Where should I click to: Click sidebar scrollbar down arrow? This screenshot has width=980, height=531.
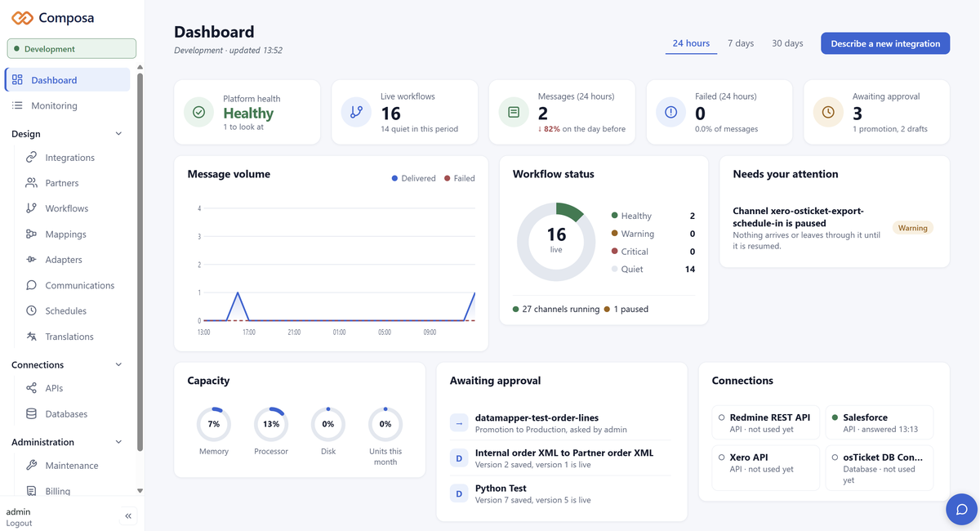click(140, 491)
